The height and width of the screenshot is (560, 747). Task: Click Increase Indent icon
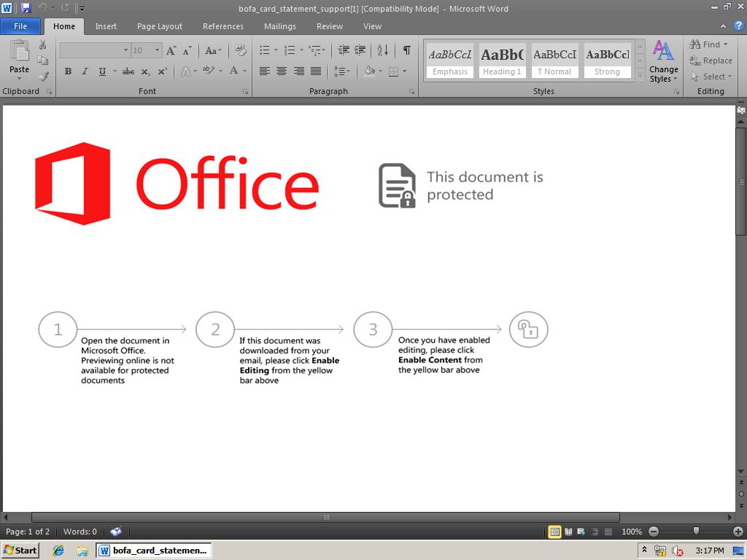tap(360, 50)
